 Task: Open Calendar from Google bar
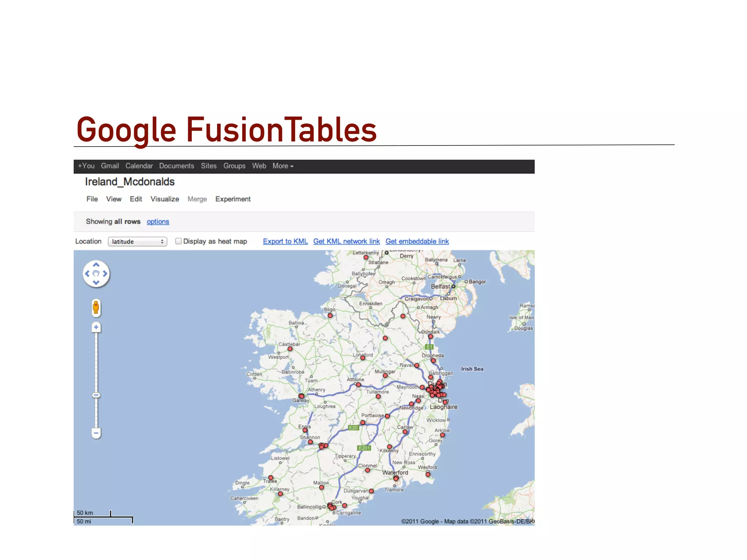coord(139,166)
